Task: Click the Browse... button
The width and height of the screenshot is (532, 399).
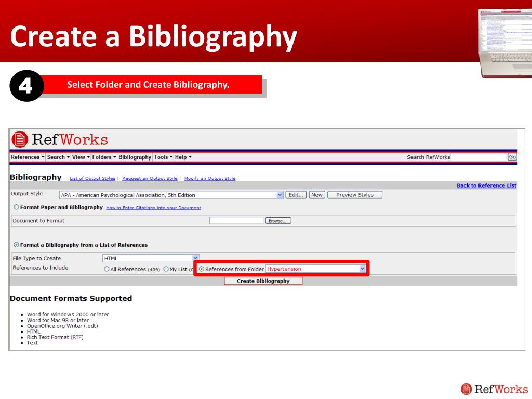Action: (x=278, y=220)
